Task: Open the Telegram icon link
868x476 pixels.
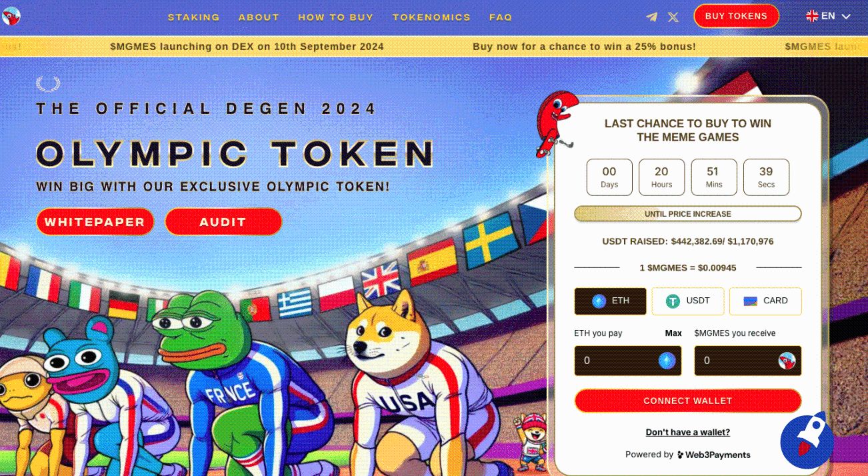Action: click(x=652, y=17)
